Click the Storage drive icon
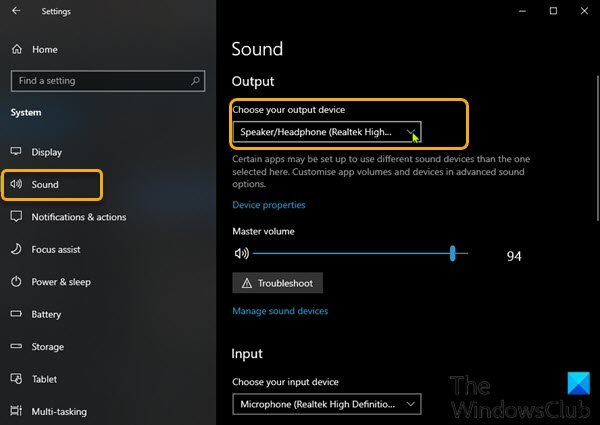 coord(15,347)
